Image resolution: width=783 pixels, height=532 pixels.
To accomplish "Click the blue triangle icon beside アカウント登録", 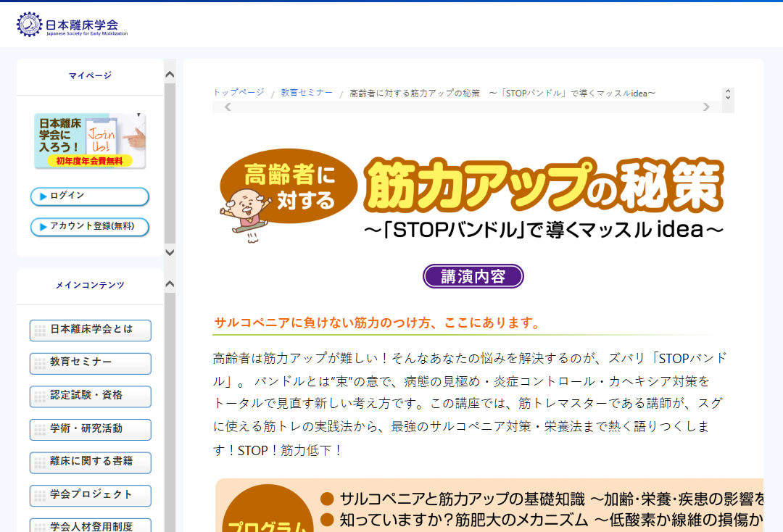I will (x=43, y=227).
